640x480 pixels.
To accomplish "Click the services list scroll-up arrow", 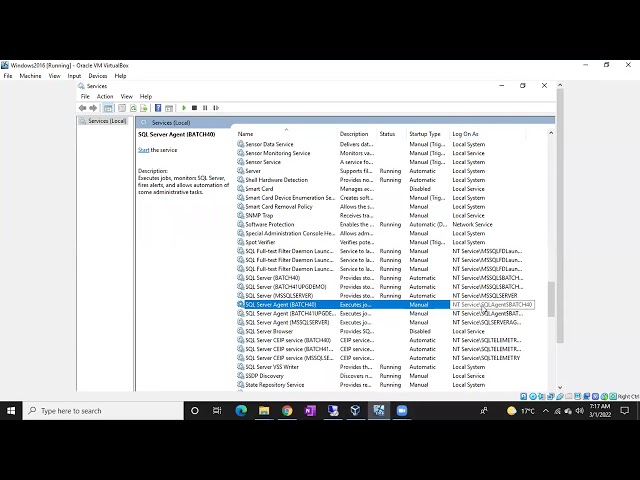I will coord(551,133).
